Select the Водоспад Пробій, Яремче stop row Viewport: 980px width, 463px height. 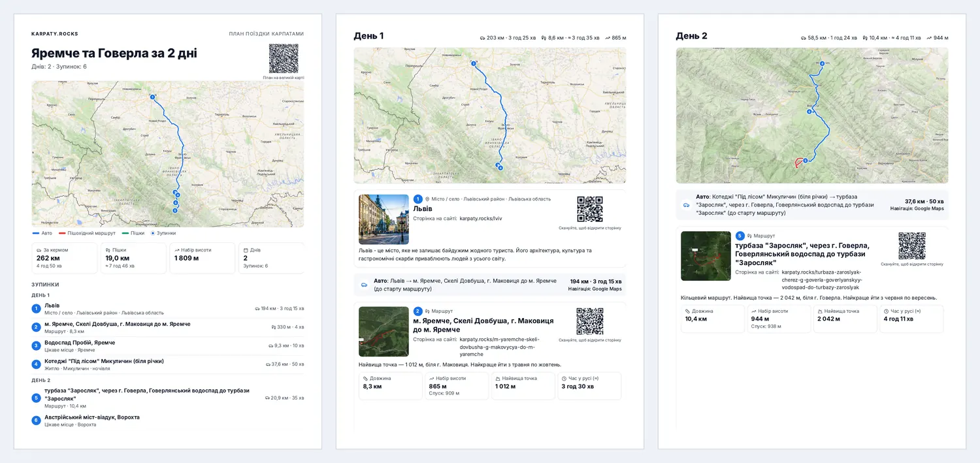(x=168, y=345)
